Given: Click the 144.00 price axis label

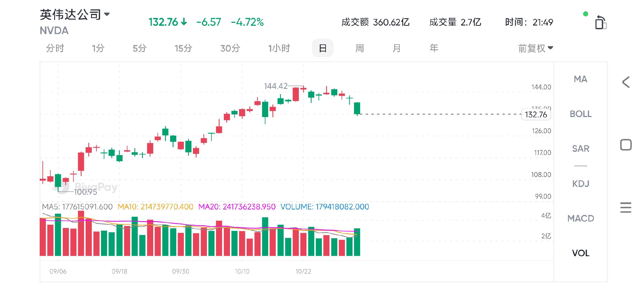Looking at the screenshot, I should coord(541,87).
